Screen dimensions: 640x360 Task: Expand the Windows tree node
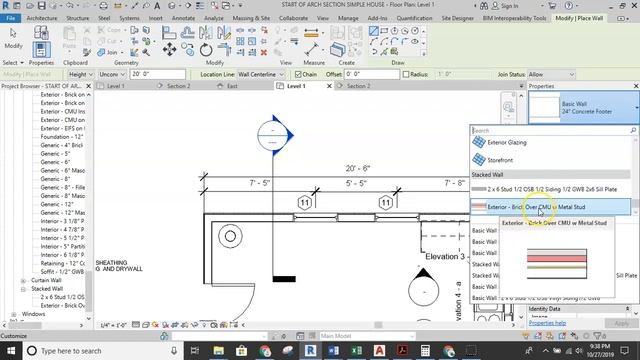[x=13, y=314]
